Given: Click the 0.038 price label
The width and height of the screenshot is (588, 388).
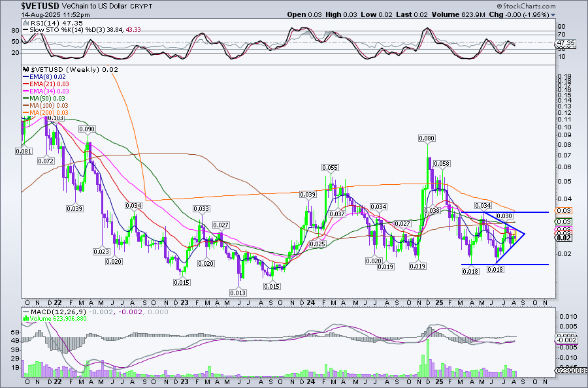Looking at the screenshot, I should pyautogui.click(x=432, y=211).
